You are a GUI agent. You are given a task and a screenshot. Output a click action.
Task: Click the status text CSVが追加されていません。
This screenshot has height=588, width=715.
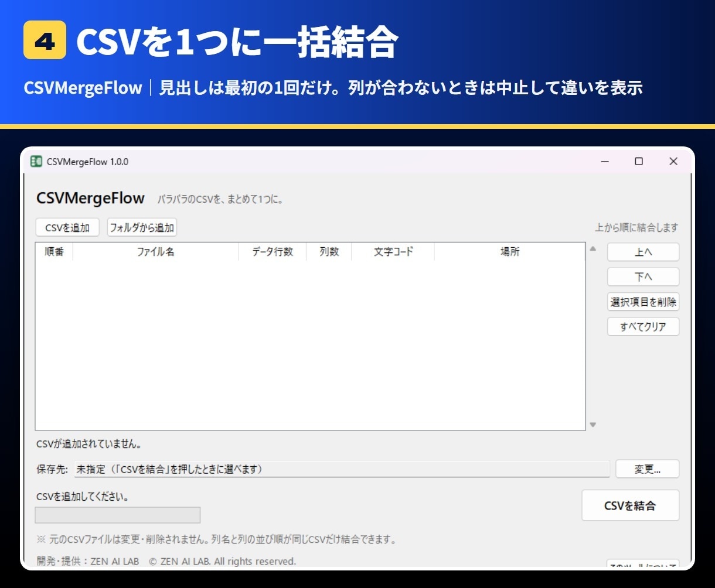(88, 444)
